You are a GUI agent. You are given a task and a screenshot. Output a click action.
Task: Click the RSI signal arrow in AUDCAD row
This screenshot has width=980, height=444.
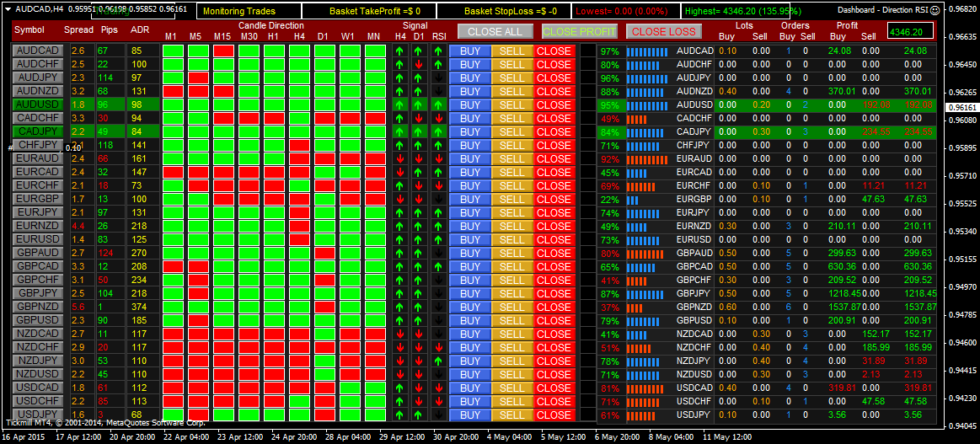pyautogui.click(x=439, y=51)
